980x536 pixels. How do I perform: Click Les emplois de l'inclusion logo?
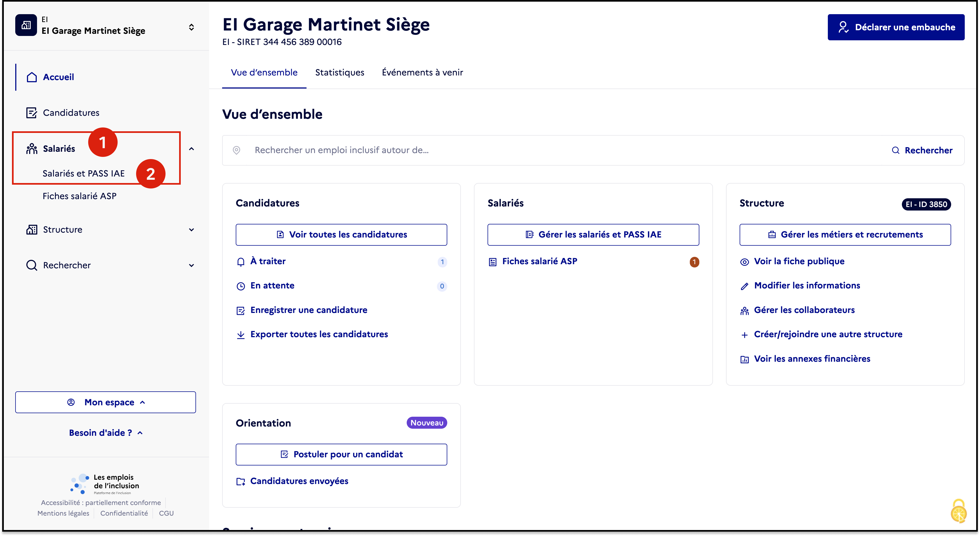point(105,484)
